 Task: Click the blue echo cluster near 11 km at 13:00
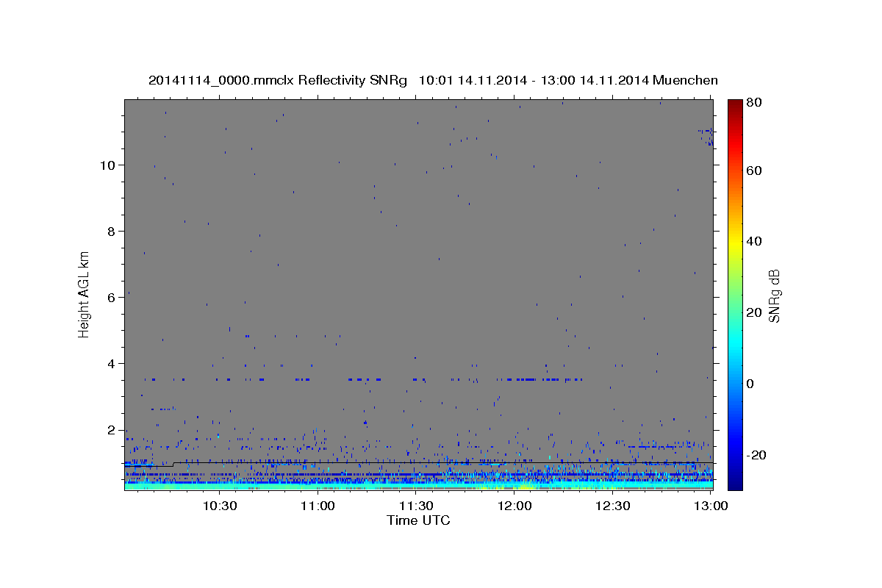pos(706,137)
